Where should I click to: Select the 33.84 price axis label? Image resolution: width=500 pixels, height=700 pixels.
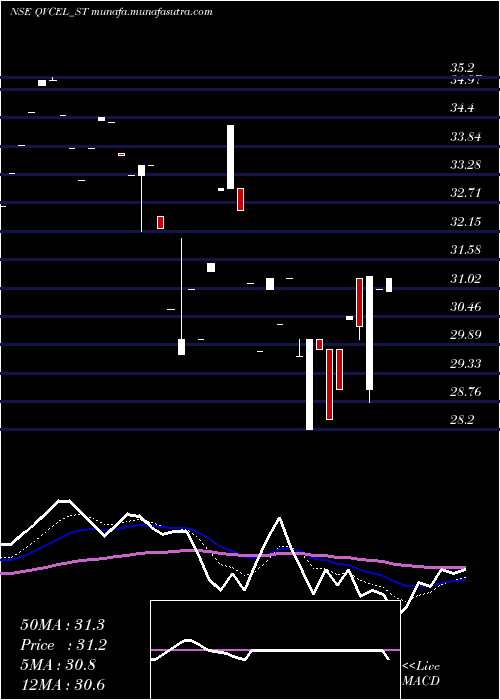pyautogui.click(x=466, y=137)
